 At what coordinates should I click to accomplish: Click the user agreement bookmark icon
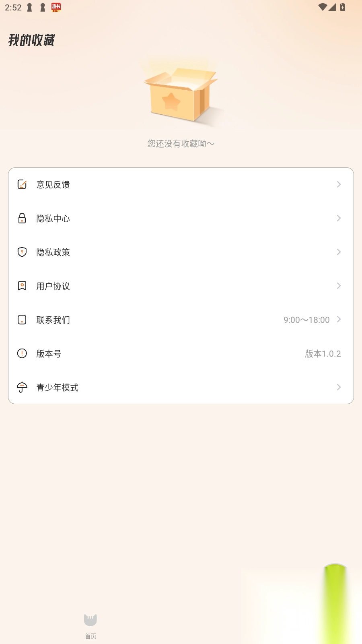click(22, 286)
